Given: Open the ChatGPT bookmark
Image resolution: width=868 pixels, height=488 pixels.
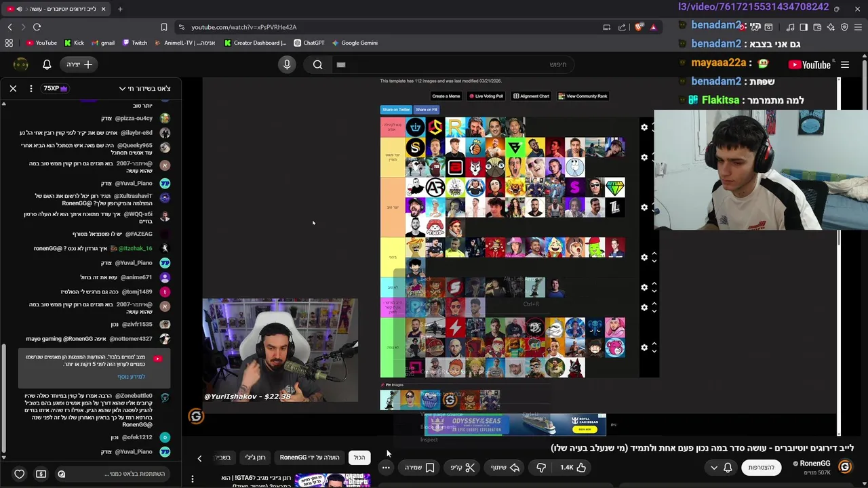Looking at the screenshot, I should (309, 43).
